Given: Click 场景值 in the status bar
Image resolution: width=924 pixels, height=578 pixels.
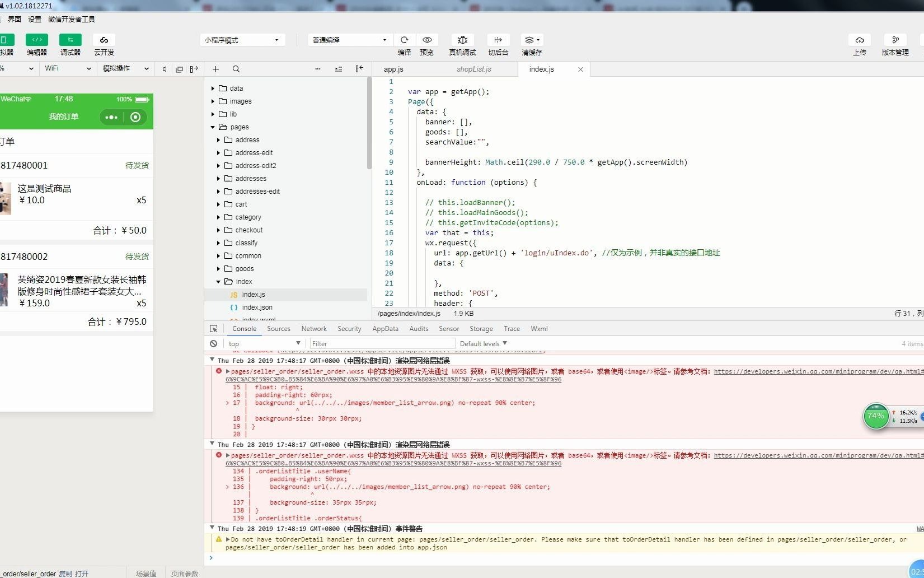Looking at the screenshot, I should click(146, 574).
